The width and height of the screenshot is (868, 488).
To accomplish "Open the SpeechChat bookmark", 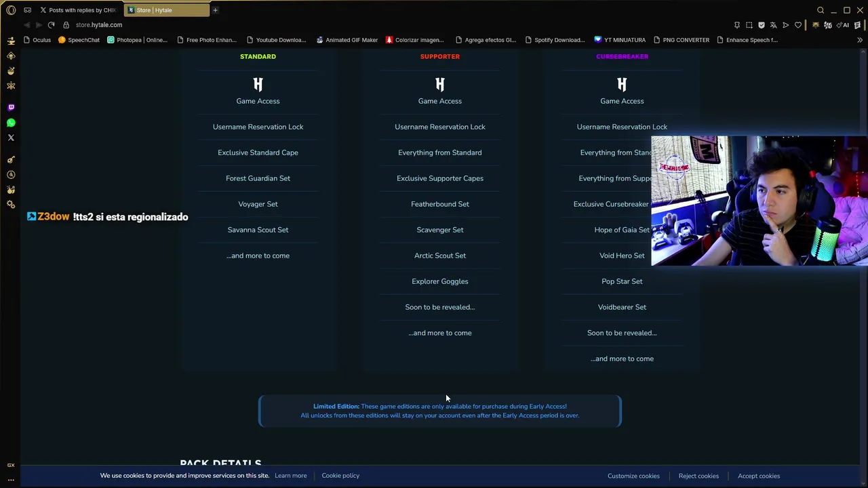I will tap(79, 40).
